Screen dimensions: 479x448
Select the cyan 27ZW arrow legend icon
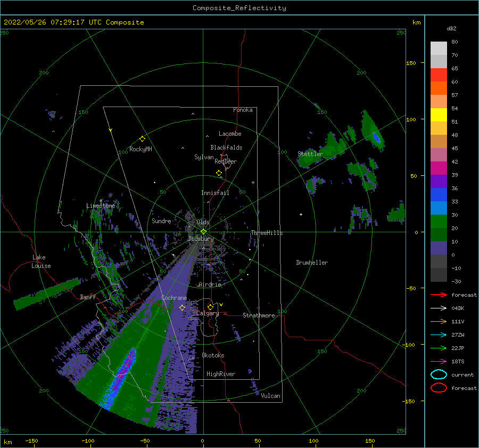pos(439,335)
